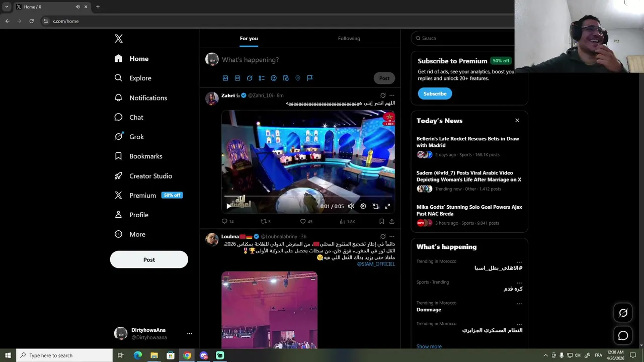The width and height of the screenshot is (644, 362).
Task: Like Zahri's post
Action: click(x=306, y=221)
